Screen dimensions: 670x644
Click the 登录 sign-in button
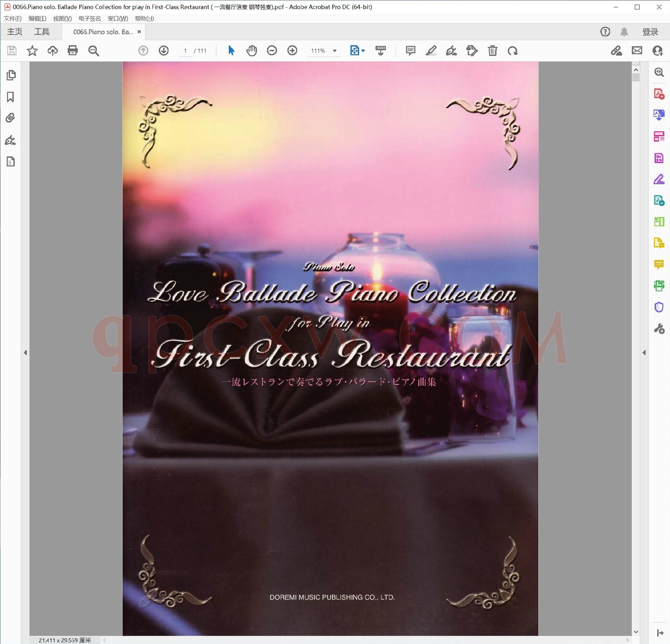click(650, 32)
